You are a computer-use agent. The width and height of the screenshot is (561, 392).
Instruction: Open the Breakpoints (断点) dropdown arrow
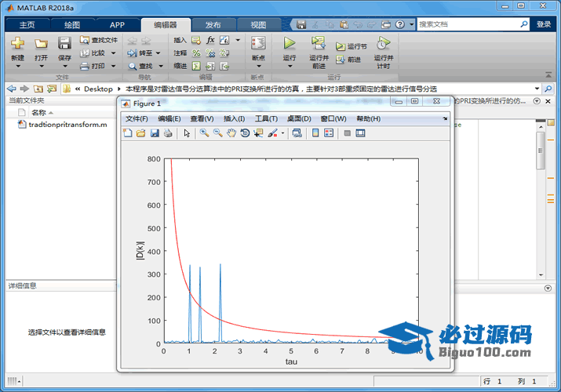pos(259,66)
